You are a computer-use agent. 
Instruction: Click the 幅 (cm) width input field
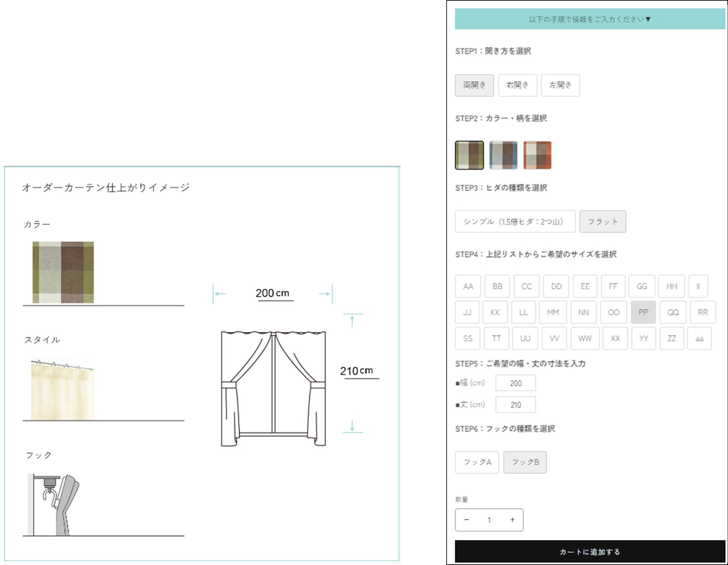pyautogui.click(x=515, y=383)
